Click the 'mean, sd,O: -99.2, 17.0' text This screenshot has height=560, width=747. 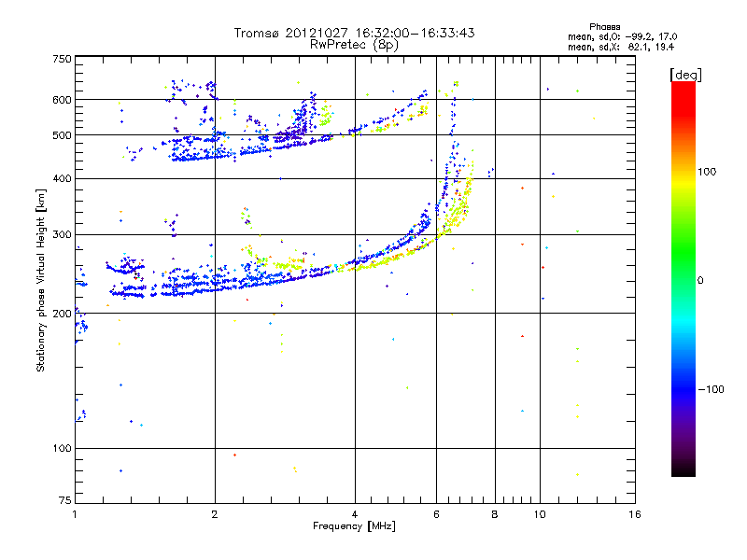(x=622, y=36)
